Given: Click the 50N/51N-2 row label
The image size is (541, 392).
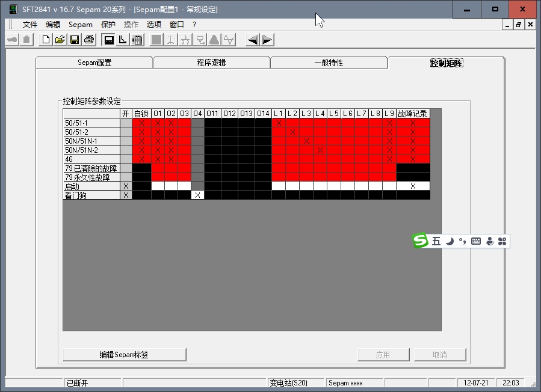Looking at the screenshot, I should tap(91, 150).
